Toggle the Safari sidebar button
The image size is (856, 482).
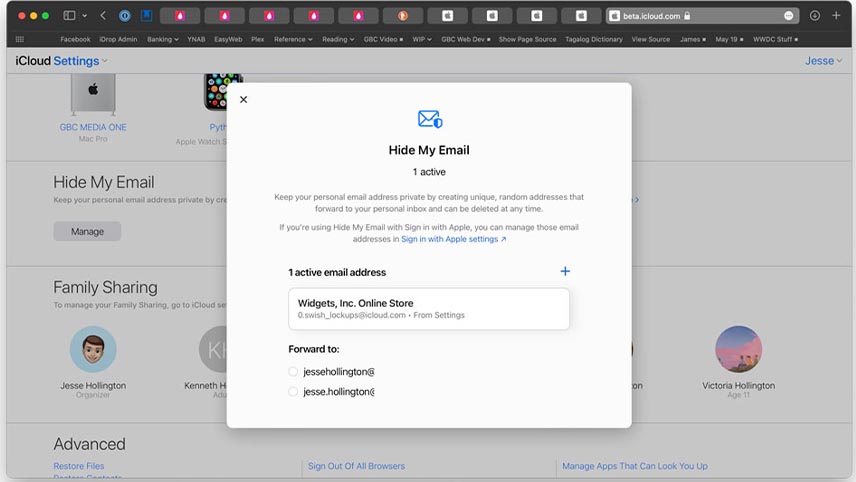(69, 16)
